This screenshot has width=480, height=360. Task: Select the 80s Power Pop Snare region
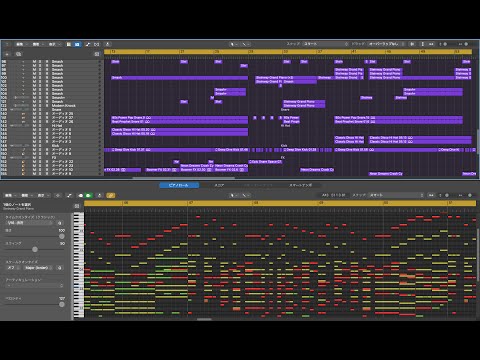[180, 118]
